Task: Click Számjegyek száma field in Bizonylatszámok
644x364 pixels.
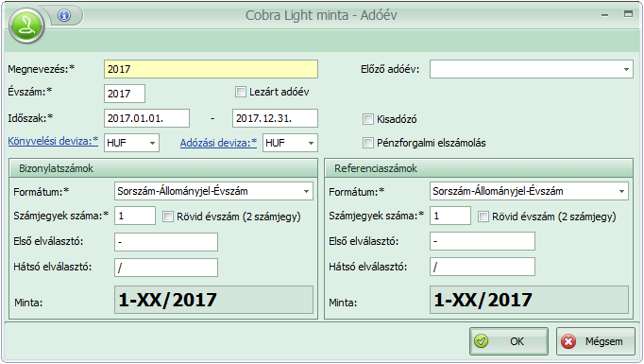Action: click(x=135, y=216)
